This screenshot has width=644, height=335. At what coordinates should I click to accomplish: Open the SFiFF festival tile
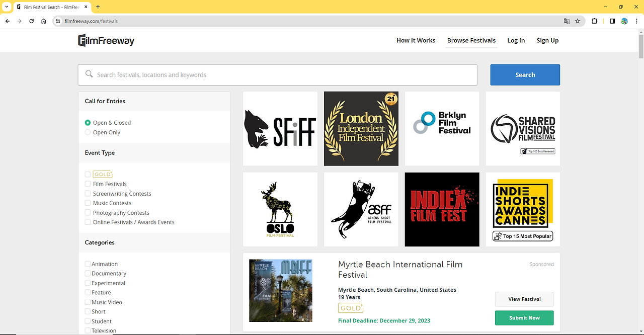click(x=280, y=129)
